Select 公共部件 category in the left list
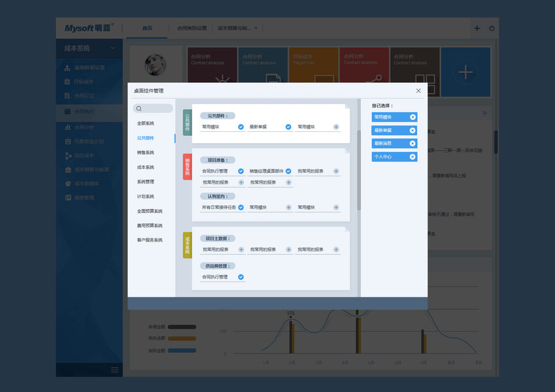This screenshot has height=392, width=555. point(146,138)
